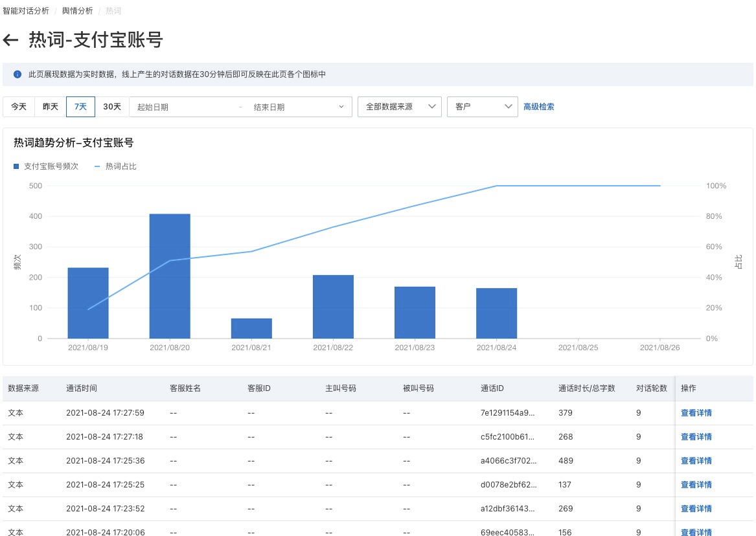Click the 2021/08/23 frequency bar
Viewport: 756px width, 536px height.
pos(415,313)
